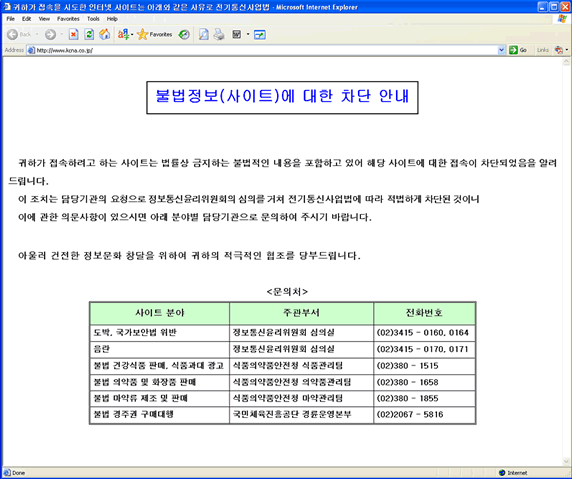Click the Go button
Viewport: 572px width, 479px height.
point(518,50)
